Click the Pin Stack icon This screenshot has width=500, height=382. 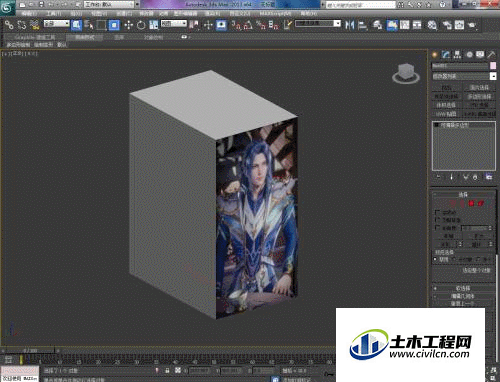click(x=438, y=177)
